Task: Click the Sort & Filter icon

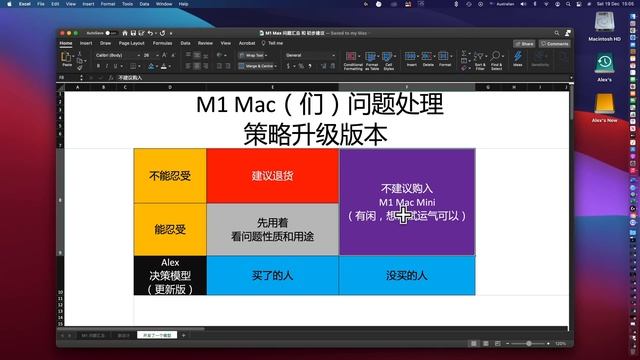Action: [479, 56]
